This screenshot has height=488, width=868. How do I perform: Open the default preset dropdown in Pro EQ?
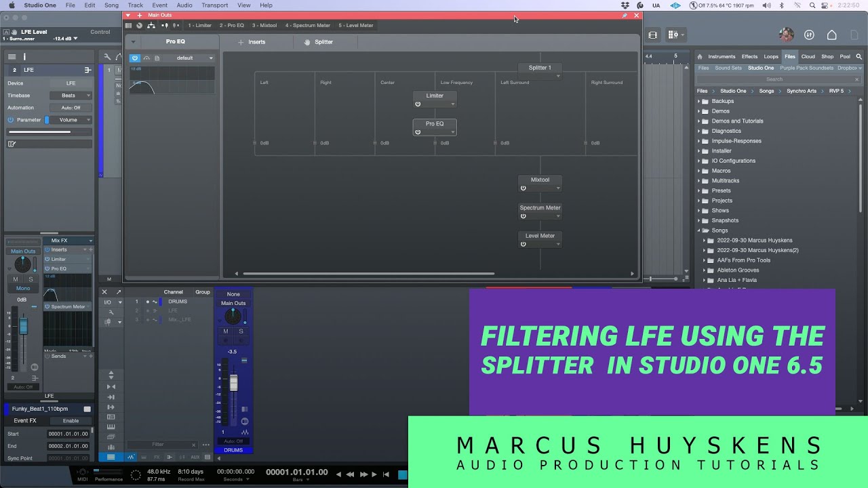(189, 58)
